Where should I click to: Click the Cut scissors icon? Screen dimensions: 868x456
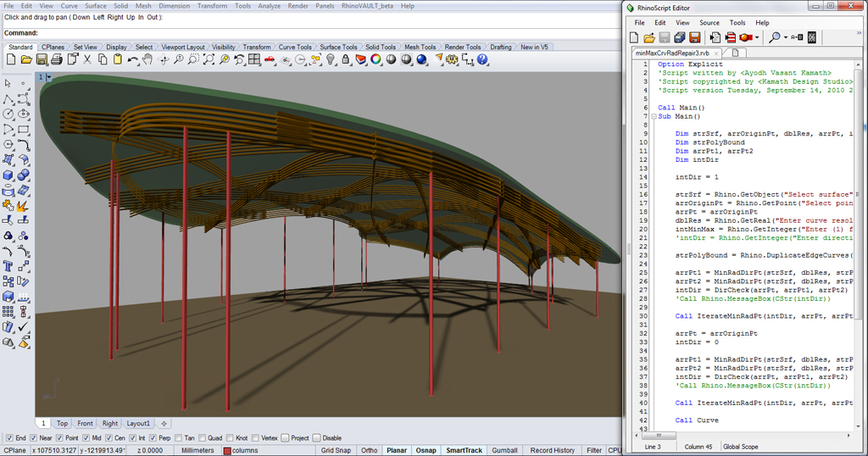tap(87, 59)
